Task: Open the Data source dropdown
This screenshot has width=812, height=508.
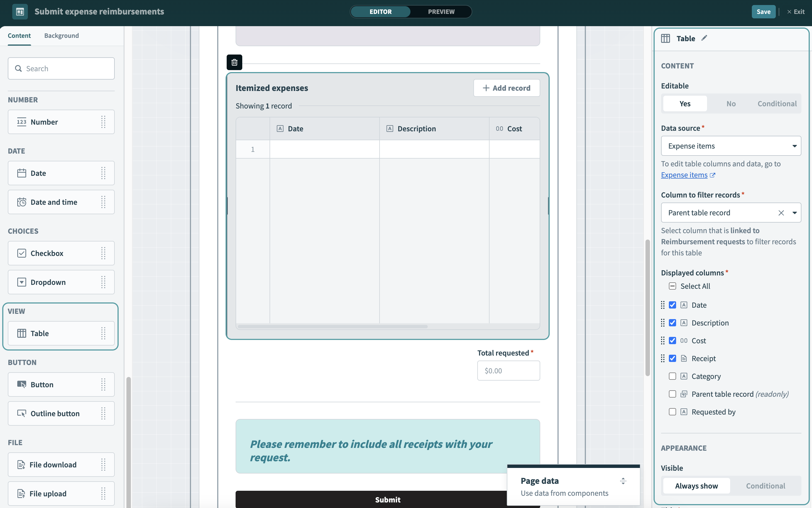Action: pos(731,146)
